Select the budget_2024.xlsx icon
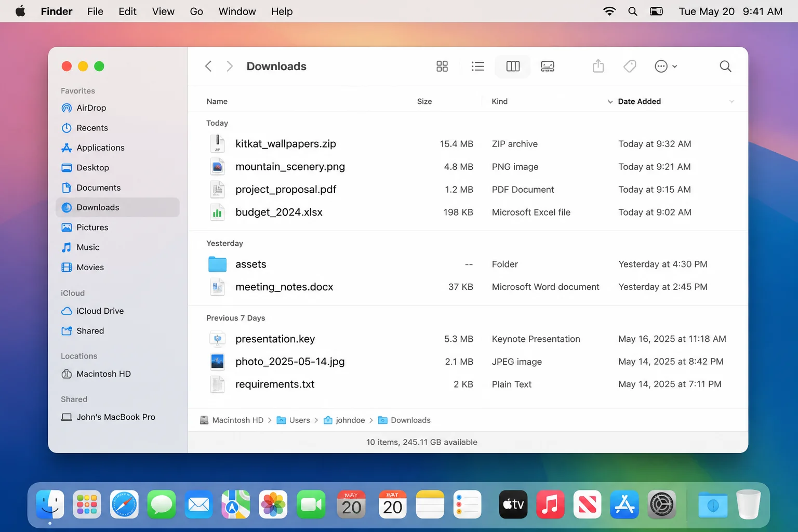 pyautogui.click(x=217, y=212)
